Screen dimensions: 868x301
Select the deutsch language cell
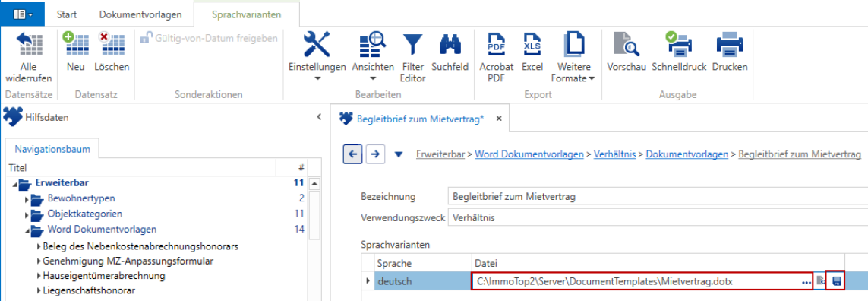[422, 281]
